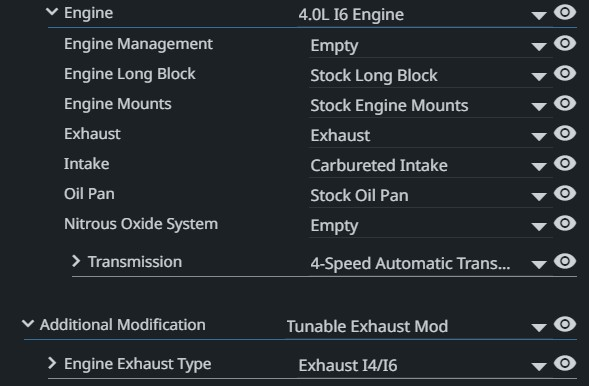Open the Engine Management Empty dropdown
The image size is (589, 386).
[x=539, y=47]
